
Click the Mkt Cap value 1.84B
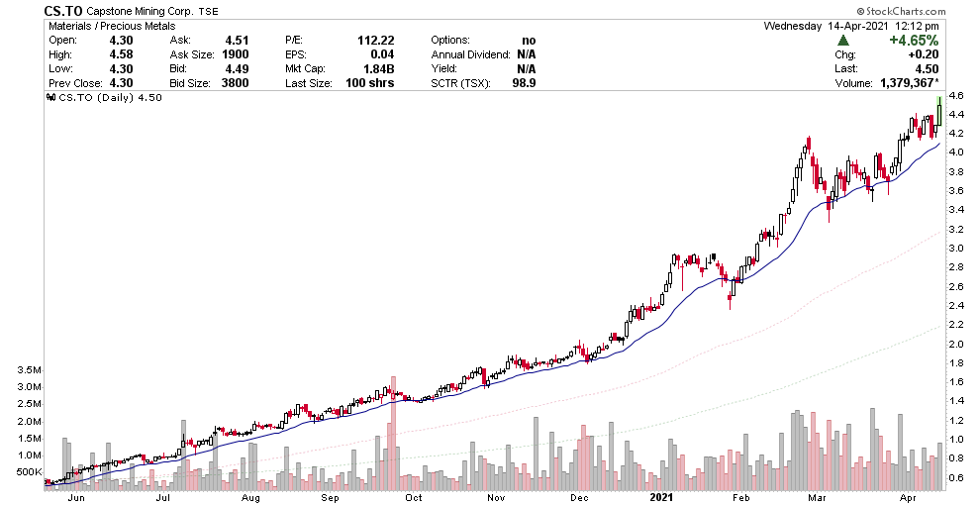coord(377,69)
